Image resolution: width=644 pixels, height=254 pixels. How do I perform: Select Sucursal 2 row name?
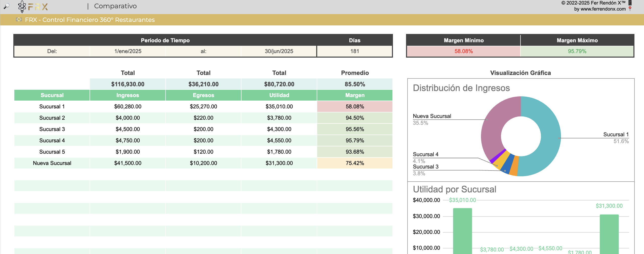tap(52, 118)
